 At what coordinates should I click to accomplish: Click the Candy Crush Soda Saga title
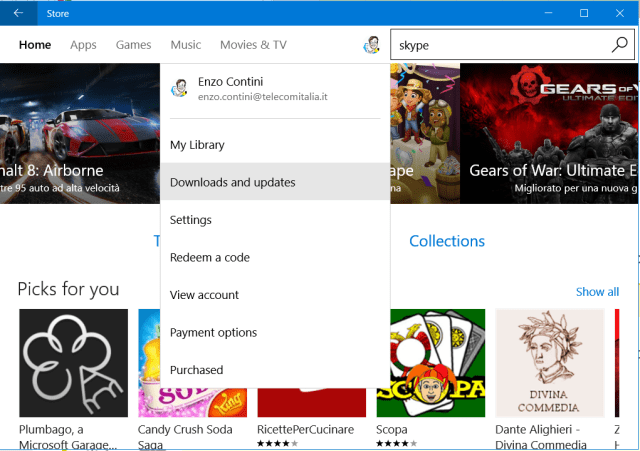pyautogui.click(x=185, y=437)
